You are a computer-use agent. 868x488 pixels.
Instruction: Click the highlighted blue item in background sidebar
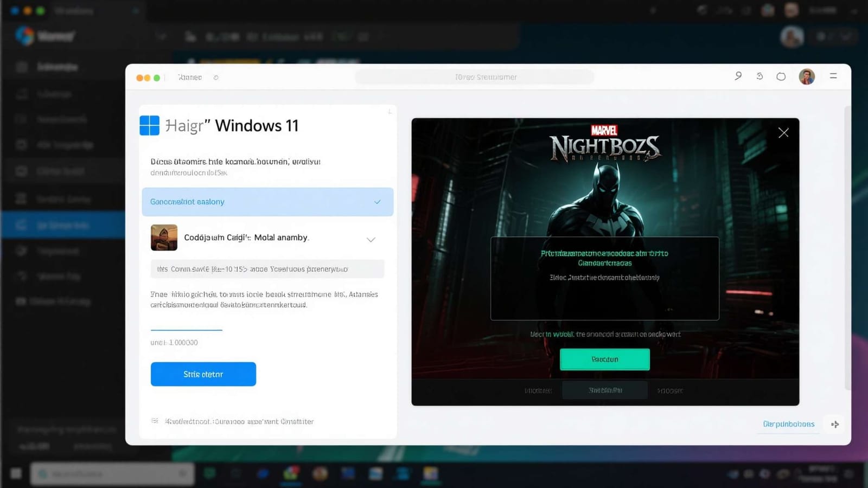pyautogui.click(x=63, y=224)
